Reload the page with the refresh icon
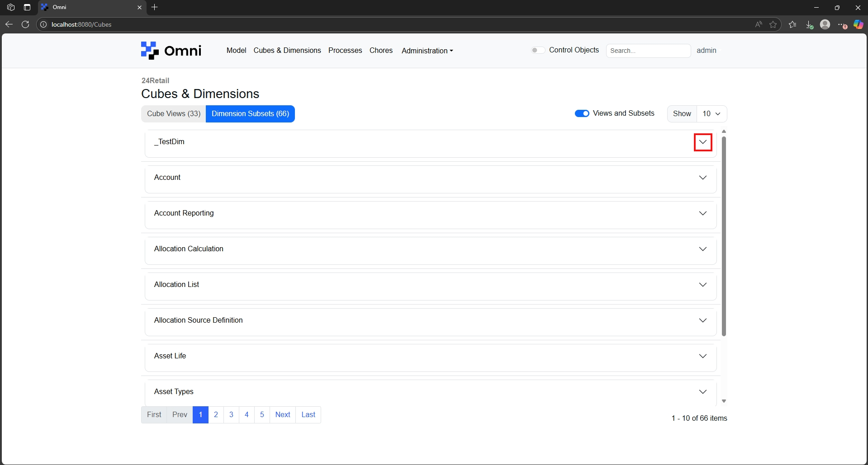 coord(25,24)
